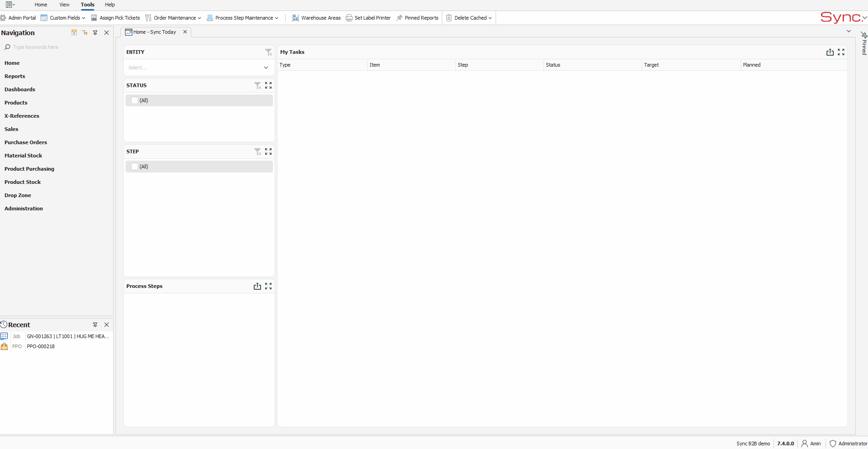Expand the tab list chevron
Viewport: 868px width, 449px height.
(x=849, y=31)
